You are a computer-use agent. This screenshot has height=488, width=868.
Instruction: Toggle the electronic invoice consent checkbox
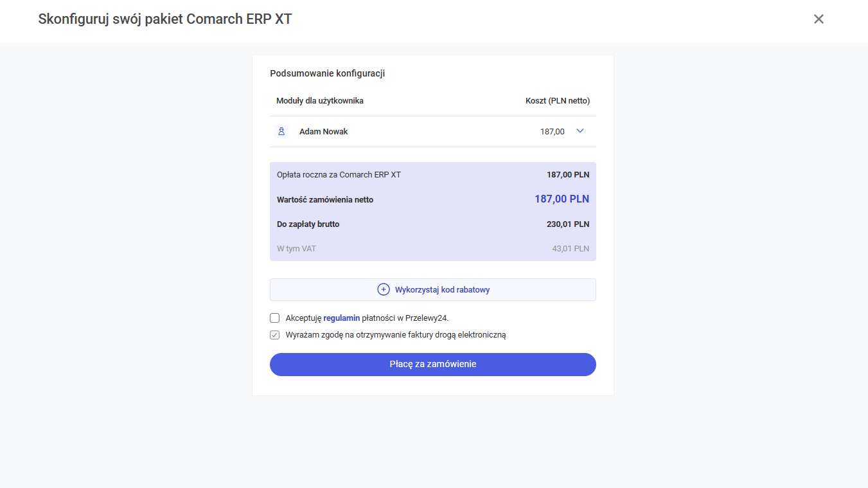coord(275,335)
